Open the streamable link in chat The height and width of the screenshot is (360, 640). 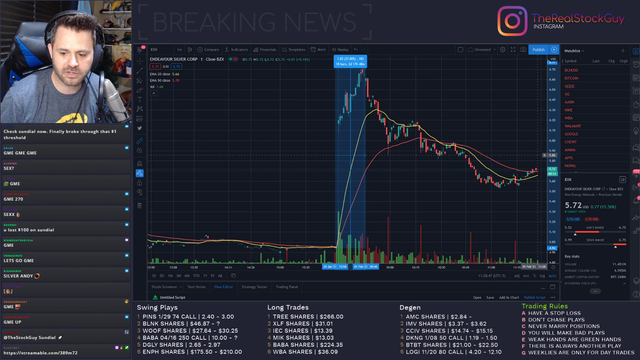pos(40,353)
